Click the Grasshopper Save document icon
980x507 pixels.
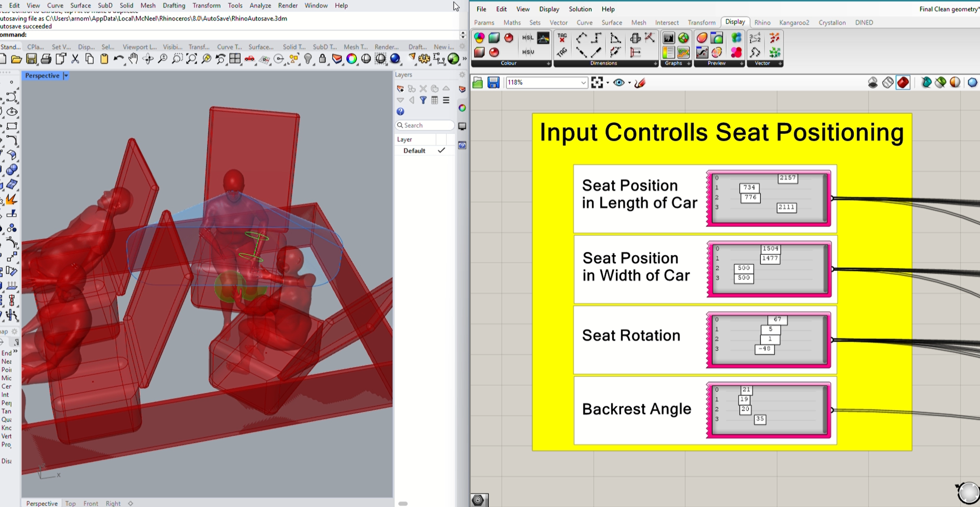click(493, 83)
